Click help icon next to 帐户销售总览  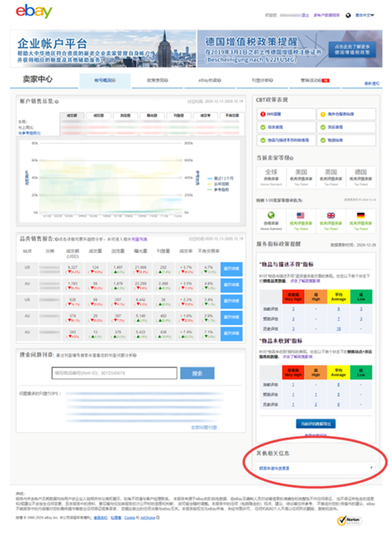(x=57, y=101)
